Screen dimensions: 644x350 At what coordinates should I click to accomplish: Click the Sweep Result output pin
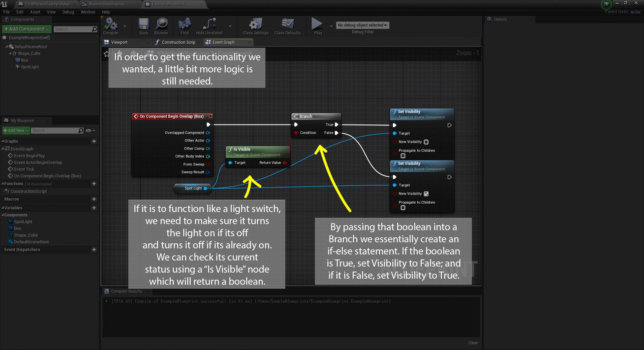[208, 172]
